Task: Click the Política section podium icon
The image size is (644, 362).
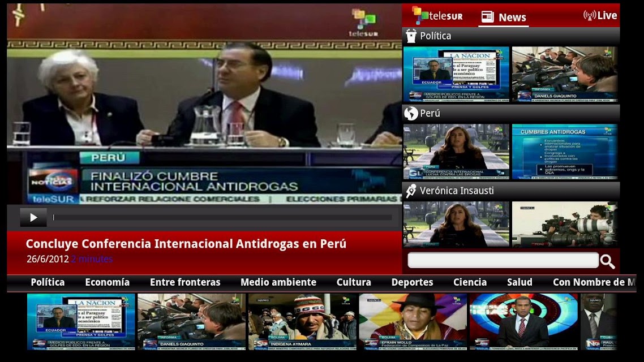Action: click(x=411, y=36)
